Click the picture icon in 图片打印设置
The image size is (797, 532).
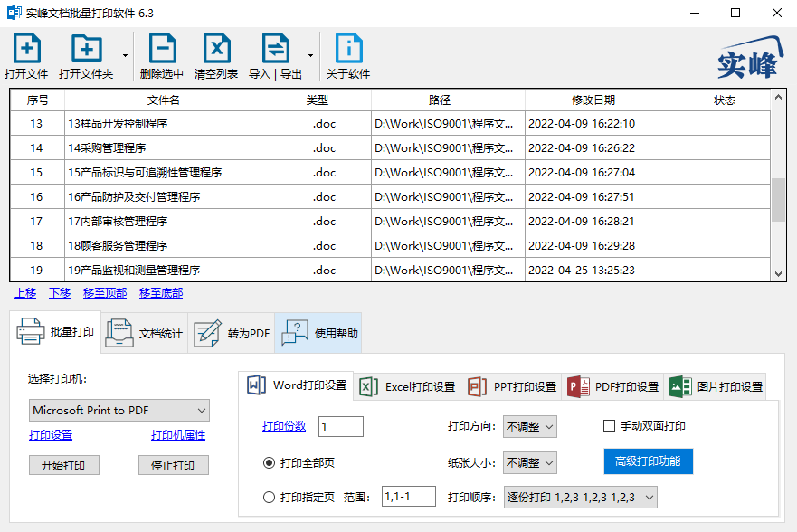pyautogui.click(x=680, y=386)
